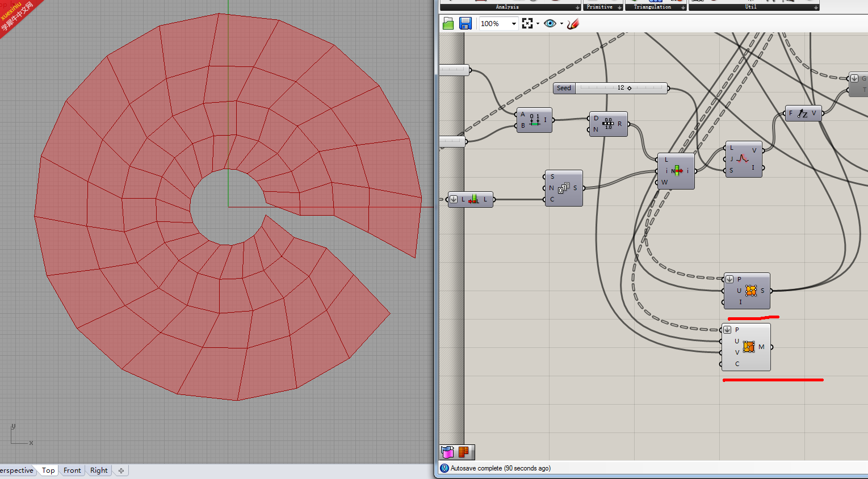This screenshot has width=868, height=479.
Task: Switch to the Right viewport tab
Action: click(x=99, y=470)
